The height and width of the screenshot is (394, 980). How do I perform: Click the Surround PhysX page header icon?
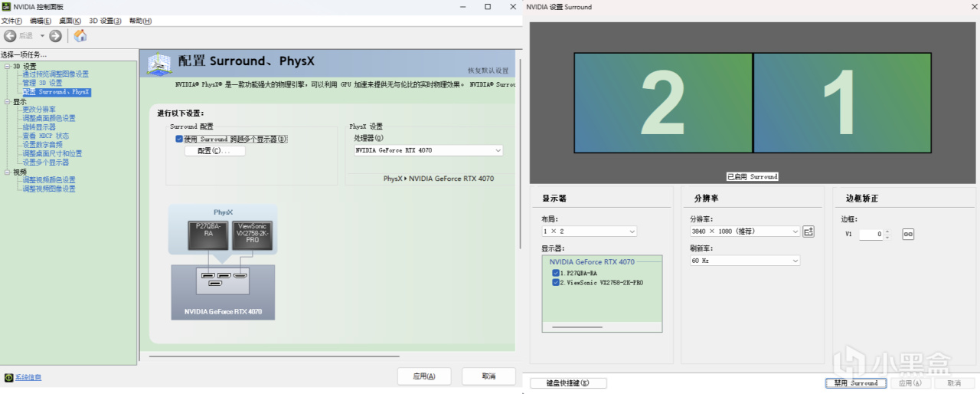pyautogui.click(x=158, y=64)
